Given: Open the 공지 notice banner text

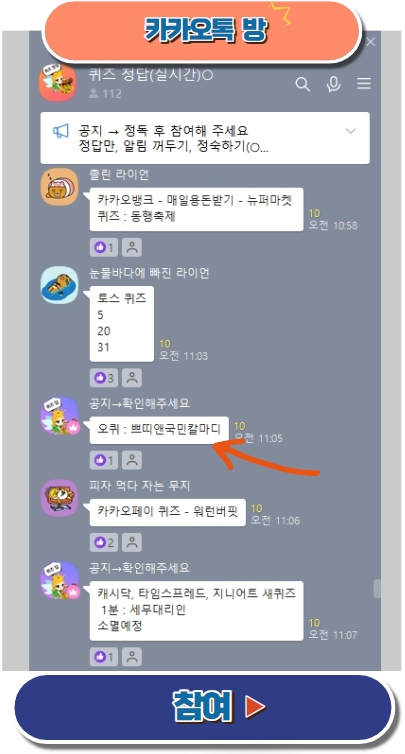Looking at the screenshot, I should pos(174,138).
